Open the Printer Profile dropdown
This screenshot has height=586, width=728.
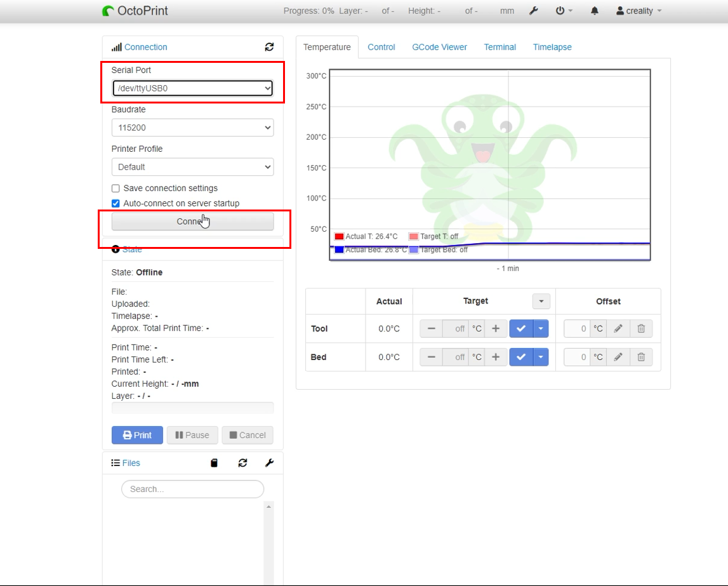point(193,167)
